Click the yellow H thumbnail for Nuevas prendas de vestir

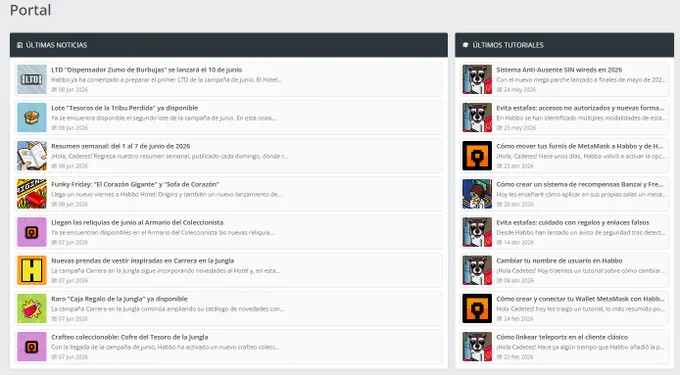pos(32,270)
